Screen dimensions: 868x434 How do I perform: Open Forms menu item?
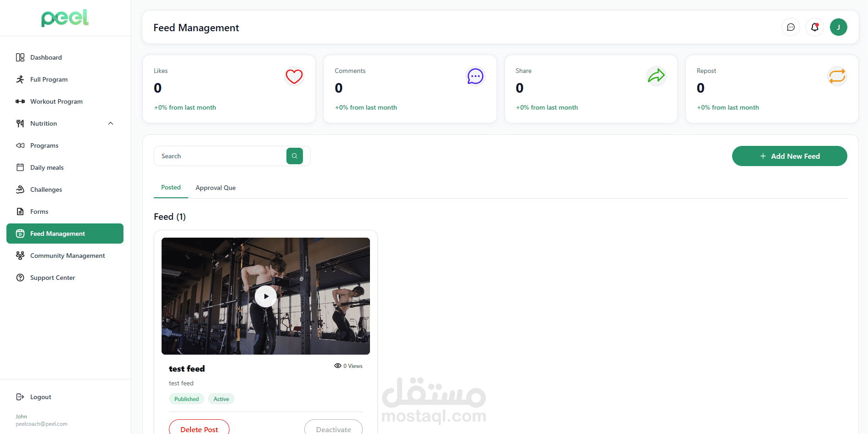[x=65, y=211]
